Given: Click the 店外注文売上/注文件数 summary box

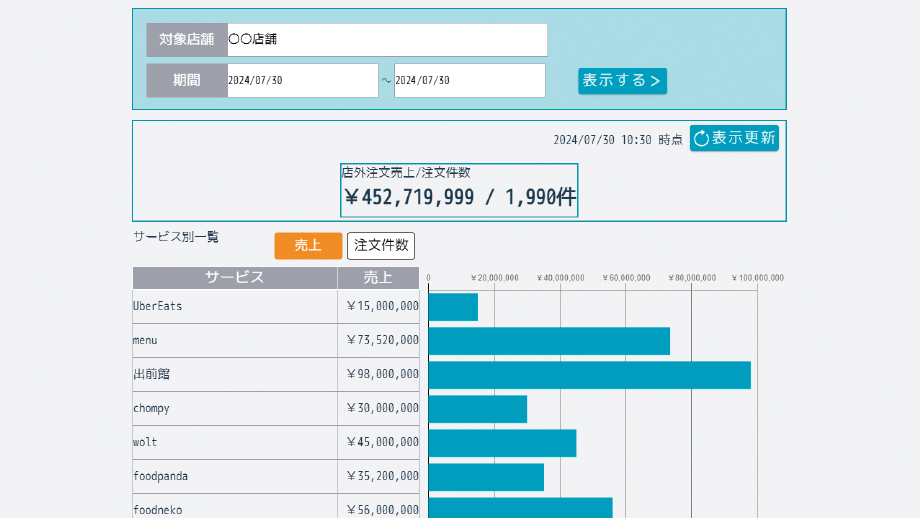Looking at the screenshot, I should click(x=459, y=190).
